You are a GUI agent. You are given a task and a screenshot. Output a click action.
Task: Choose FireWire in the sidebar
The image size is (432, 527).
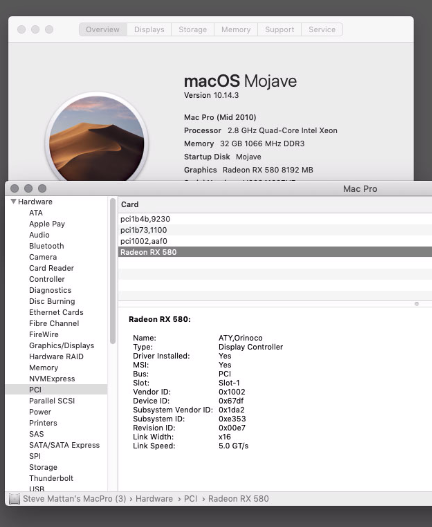point(44,334)
